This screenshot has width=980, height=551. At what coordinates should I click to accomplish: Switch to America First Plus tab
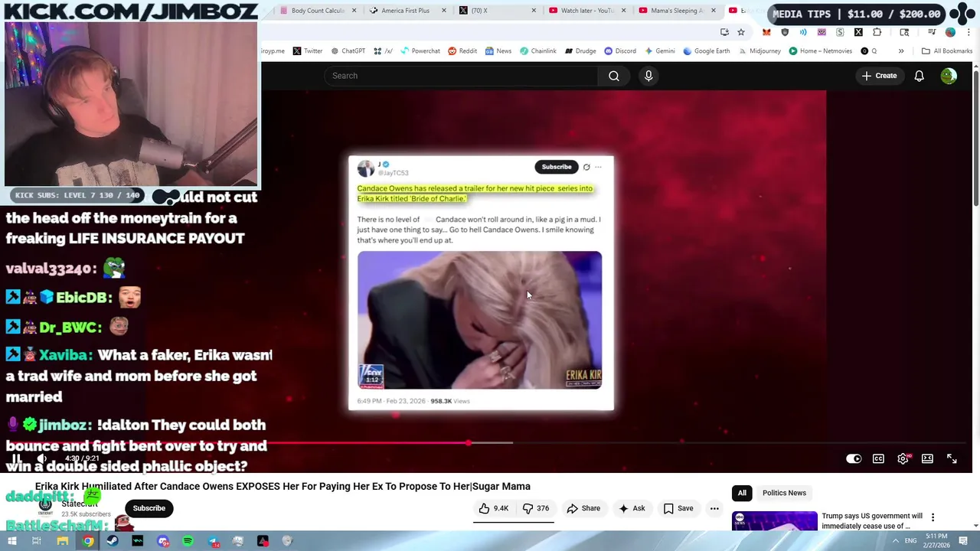pos(406,11)
